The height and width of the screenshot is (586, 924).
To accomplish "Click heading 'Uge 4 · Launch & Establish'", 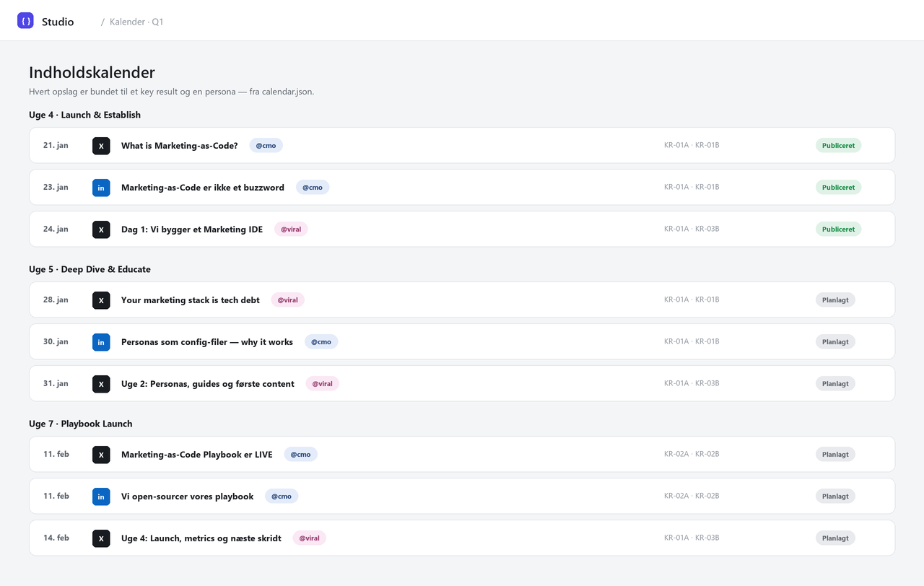I will coord(85,115).
